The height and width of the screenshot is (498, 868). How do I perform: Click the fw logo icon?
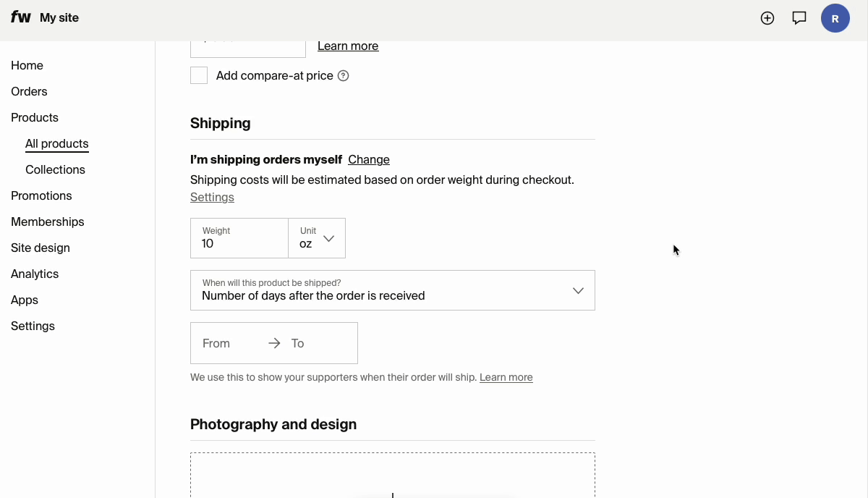tap(21, 17)
